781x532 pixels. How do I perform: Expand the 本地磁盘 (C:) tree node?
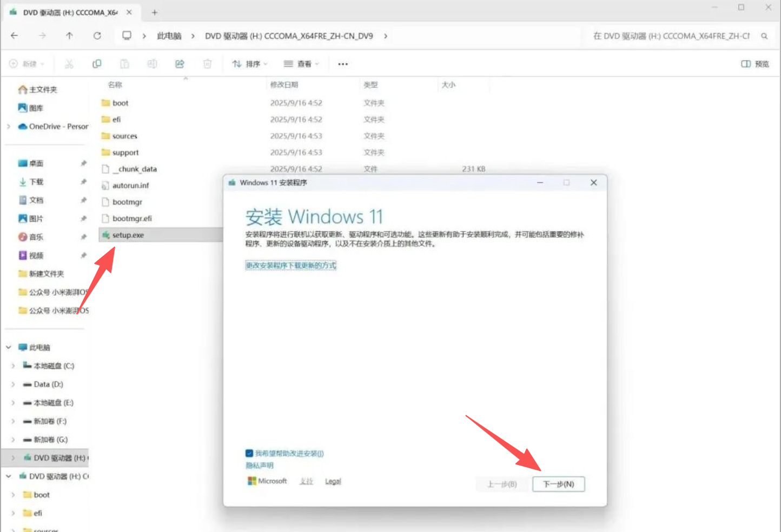(13, 366)
